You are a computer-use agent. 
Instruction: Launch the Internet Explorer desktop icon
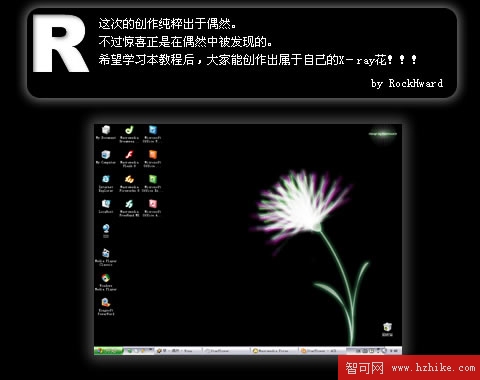[x=106, y=183]
